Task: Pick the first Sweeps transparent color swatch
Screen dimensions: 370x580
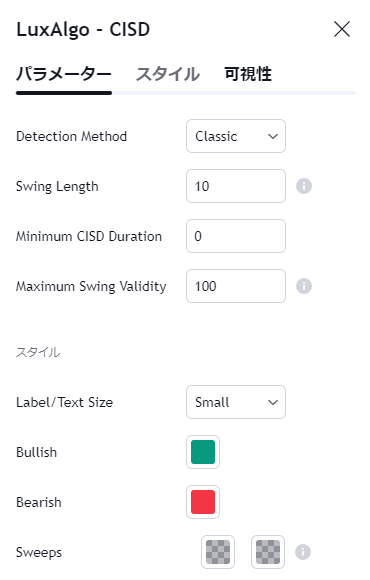Action: (x=218, y=552)
